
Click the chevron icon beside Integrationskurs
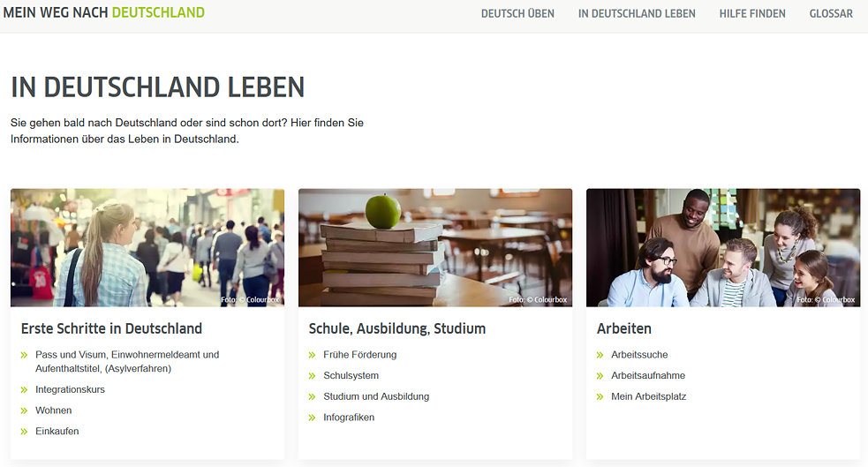click(x=24, y=390)
